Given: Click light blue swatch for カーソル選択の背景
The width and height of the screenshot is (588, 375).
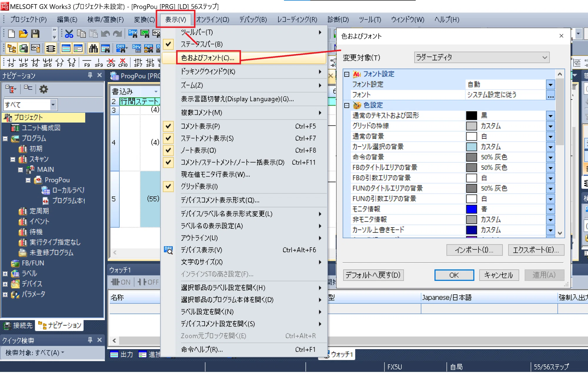Looking at the screenshot, I should point(471,147).
